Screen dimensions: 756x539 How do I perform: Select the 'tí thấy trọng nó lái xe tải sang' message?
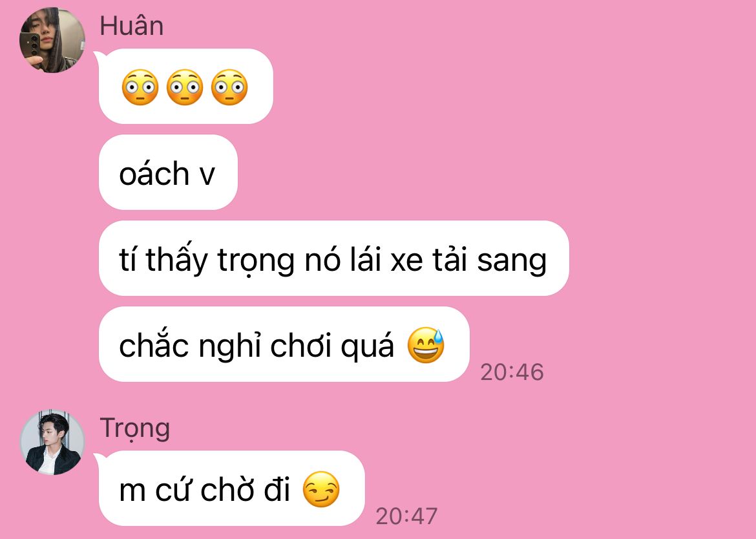(x=333, y=258)
